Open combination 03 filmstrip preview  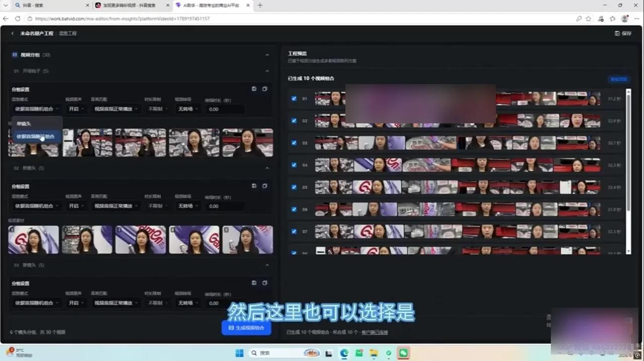pyautogui.click(x=458, y=143)
